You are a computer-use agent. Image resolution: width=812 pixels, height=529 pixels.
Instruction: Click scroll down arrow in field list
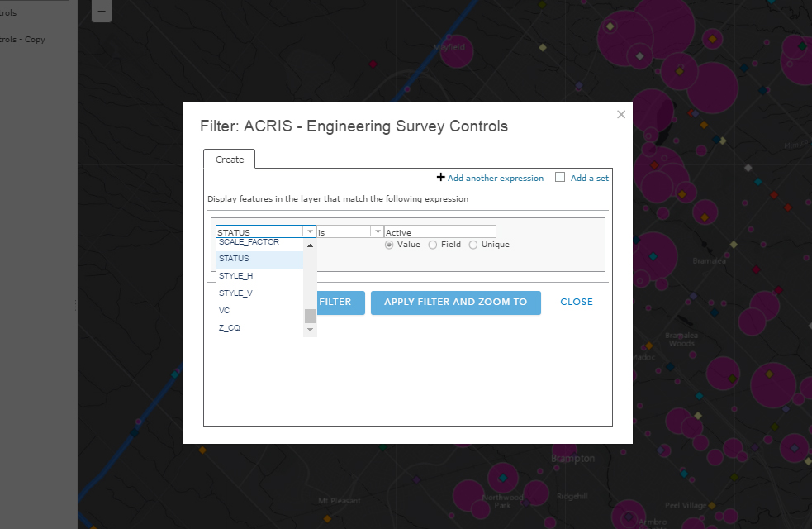[311, 330]
